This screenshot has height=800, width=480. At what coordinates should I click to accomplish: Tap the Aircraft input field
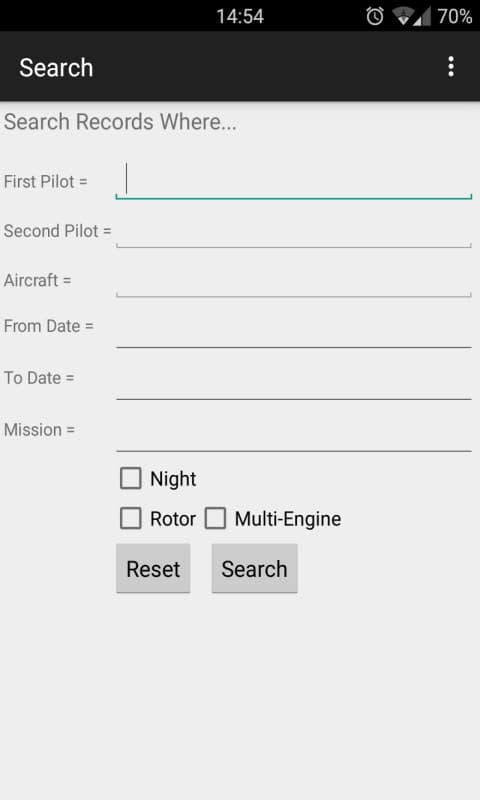pyautogui.click(x=293, y=280)
